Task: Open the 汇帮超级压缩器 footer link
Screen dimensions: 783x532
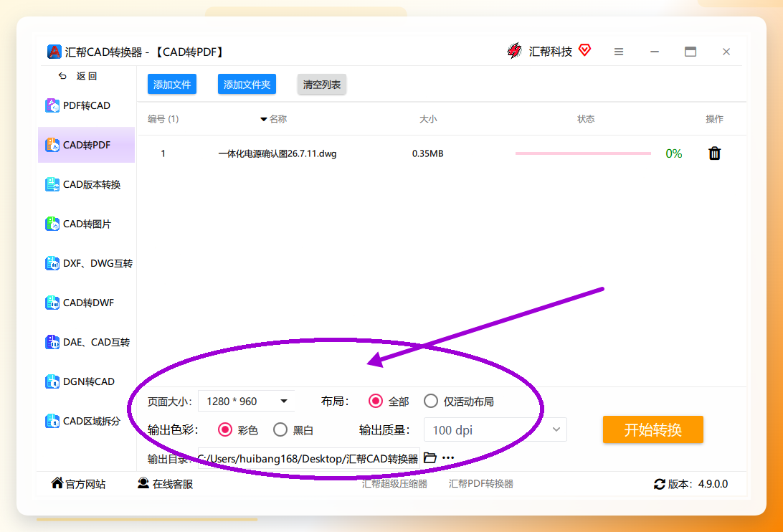Action: tap(394, 483)
